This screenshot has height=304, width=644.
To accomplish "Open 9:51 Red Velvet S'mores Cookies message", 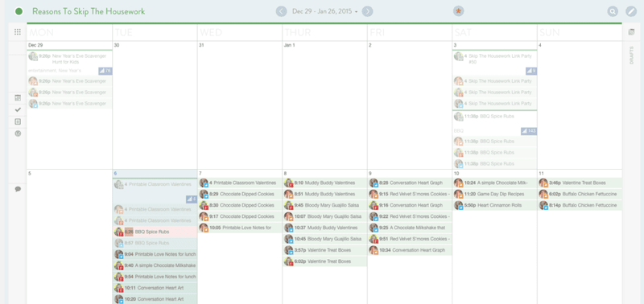I will (x=410, y=239).
